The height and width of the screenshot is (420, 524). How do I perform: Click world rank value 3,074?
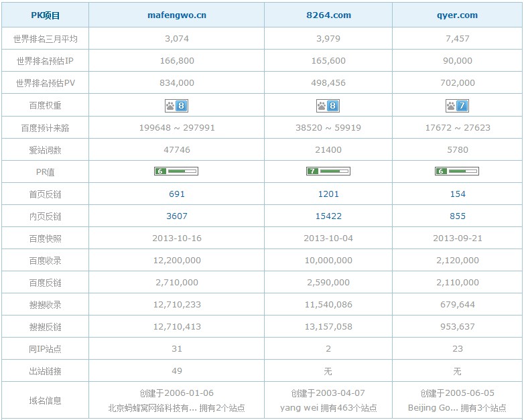[x=177, y=38]
